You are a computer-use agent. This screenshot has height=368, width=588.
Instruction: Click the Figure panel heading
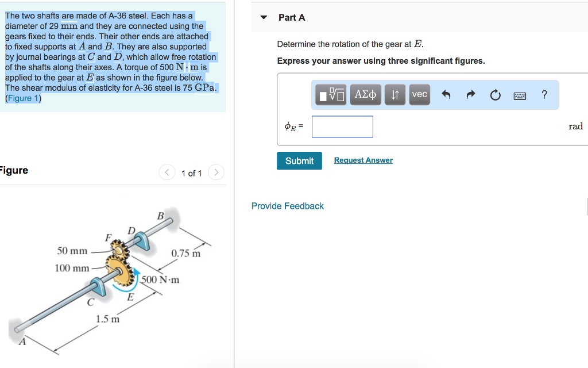coord(14,170)
